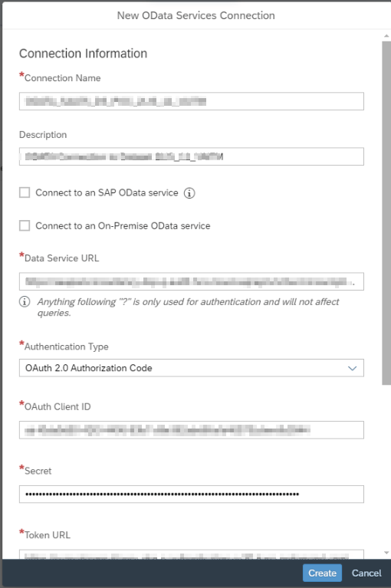Click the OAuth Client ID input box
Image resolution: width=391 pixels, height=588 pixels.
coord(191,430)
